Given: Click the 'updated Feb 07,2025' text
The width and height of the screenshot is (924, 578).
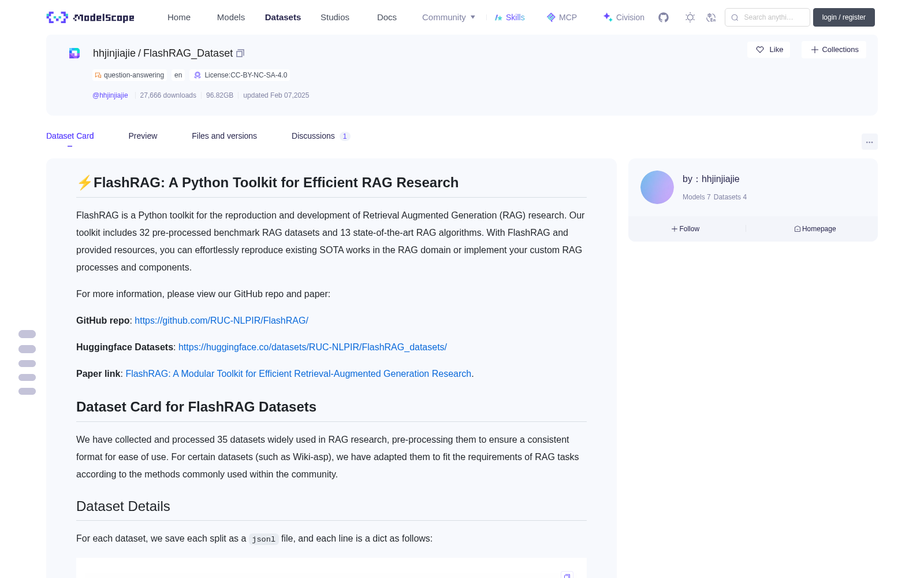Looking at the screenshot, I should (276, 95).
